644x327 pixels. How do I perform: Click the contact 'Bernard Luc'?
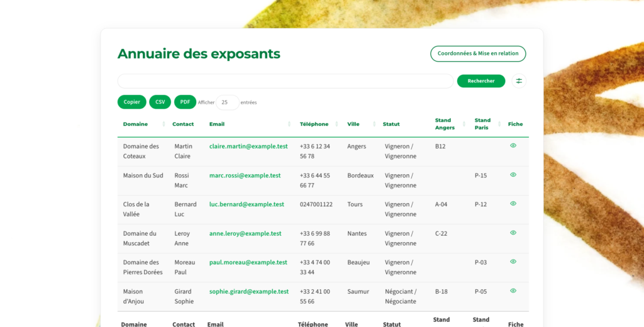pyautogui.click(x=186, y=209)
